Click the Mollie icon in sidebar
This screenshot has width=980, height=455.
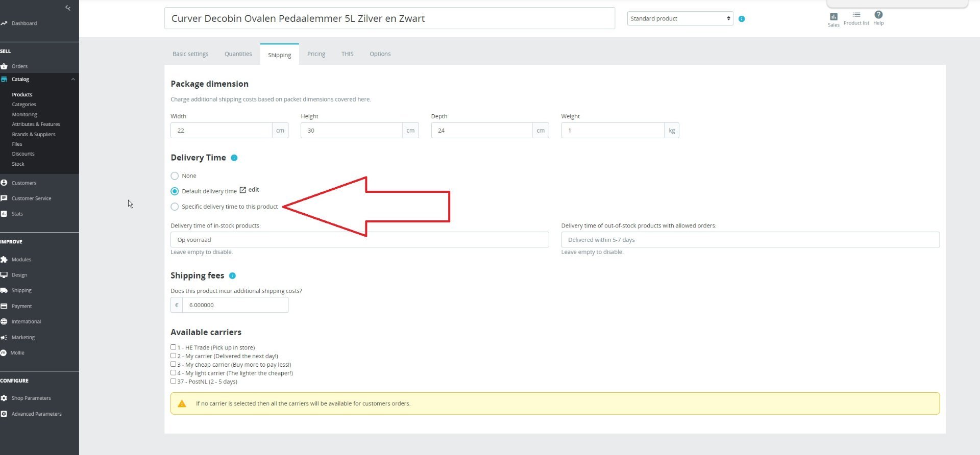[4, 353]
